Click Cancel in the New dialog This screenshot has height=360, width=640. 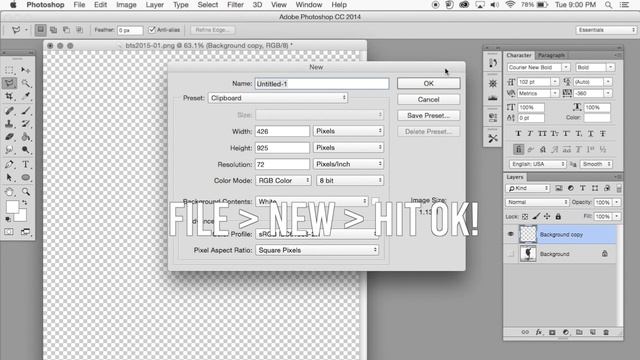tap(429, 100)
